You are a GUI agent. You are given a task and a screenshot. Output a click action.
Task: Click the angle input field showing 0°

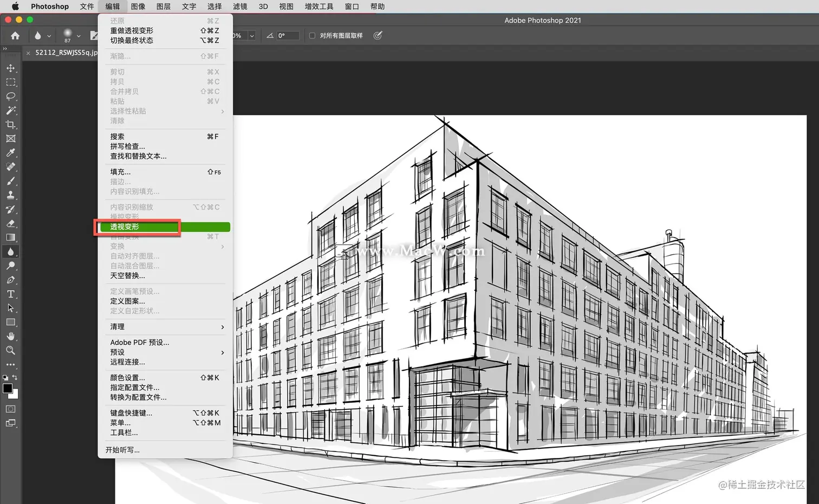(x=288, y=36)
